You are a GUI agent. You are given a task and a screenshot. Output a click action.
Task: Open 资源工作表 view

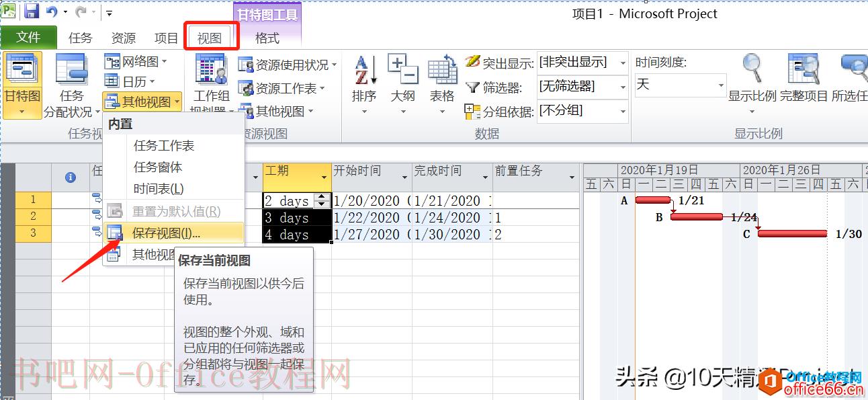[281, 88]
